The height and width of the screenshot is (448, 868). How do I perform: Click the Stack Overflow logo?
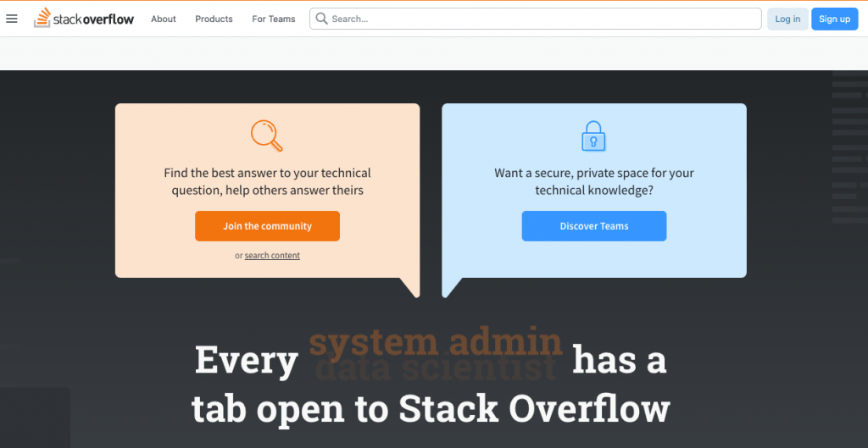coord(84,19)
